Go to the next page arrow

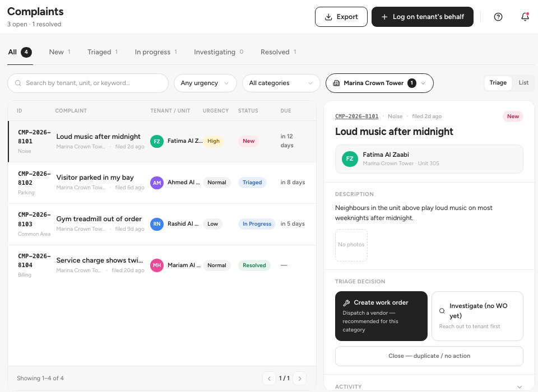pyautogui.click(x=299, y=379)
